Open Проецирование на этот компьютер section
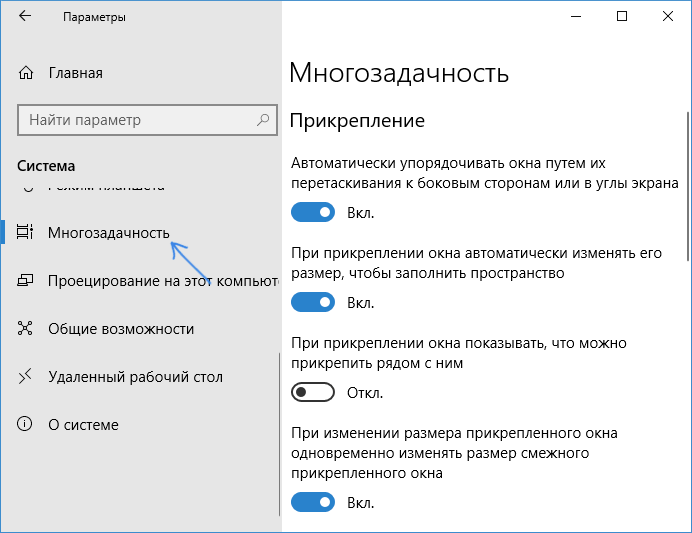This screenshot has width=692, height=533. [x=163, y=281]
